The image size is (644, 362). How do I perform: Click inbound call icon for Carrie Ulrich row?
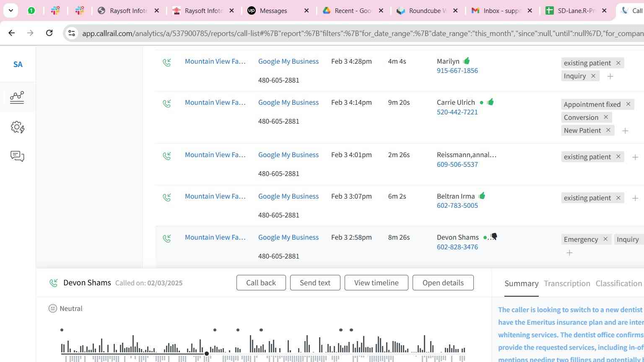pyautogui.click(x=167, y=103)
